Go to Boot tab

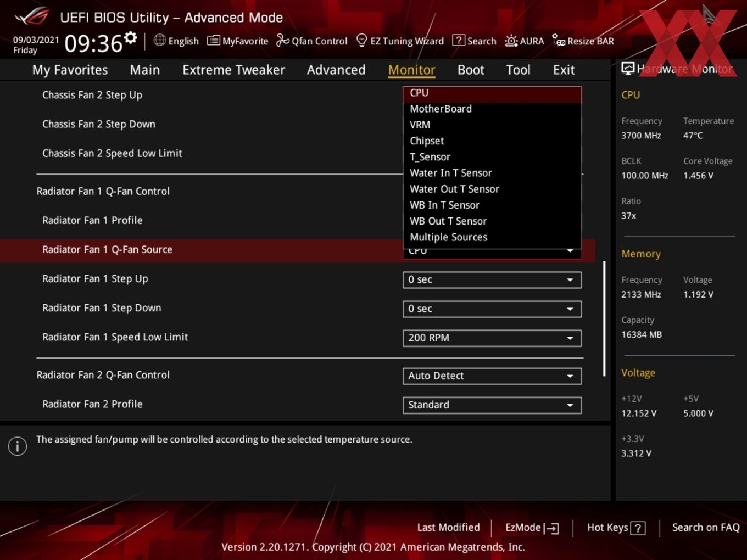[471, 70]
